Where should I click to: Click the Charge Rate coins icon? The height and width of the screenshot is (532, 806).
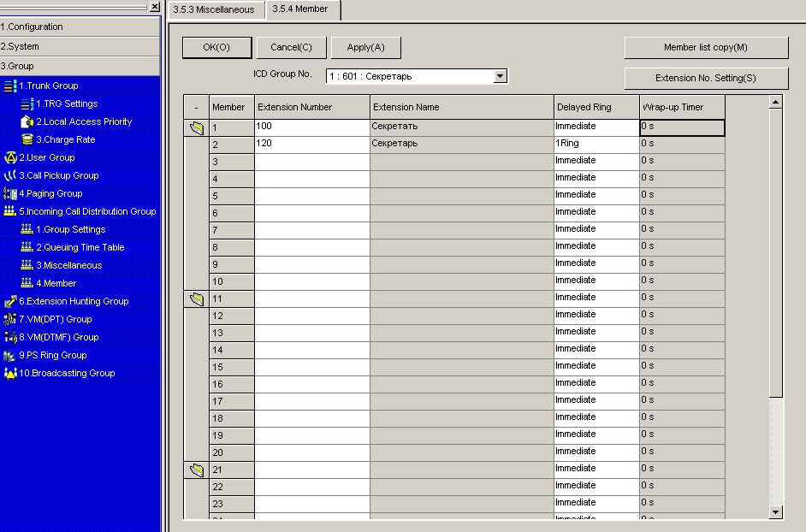27,139
